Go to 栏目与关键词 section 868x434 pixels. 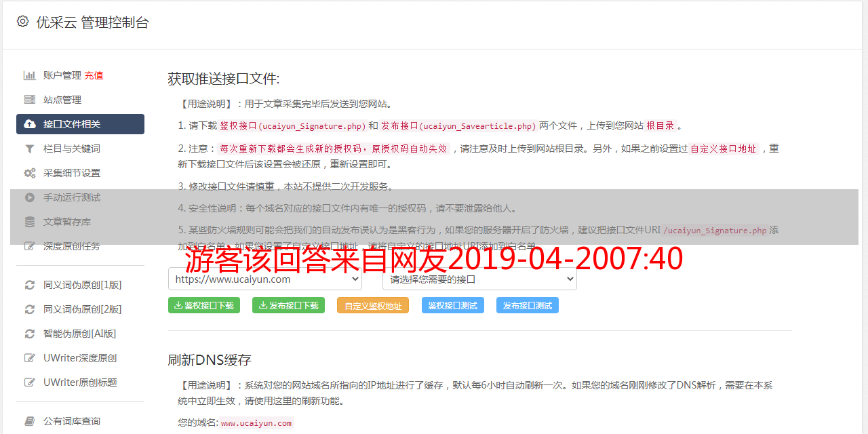pos(80,149)
